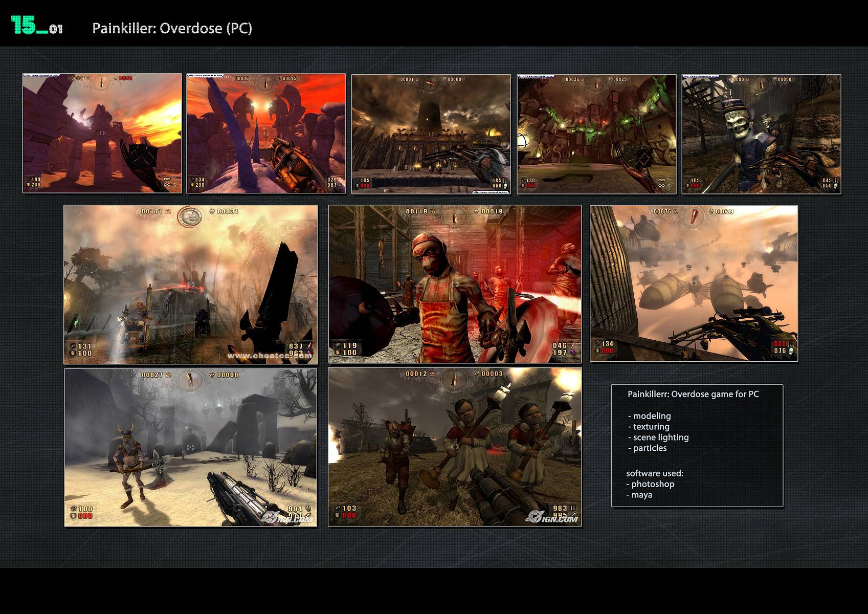Click ammo counter '837' in misty tank screenshot
The image size is (868, 614).
point(296,346)
